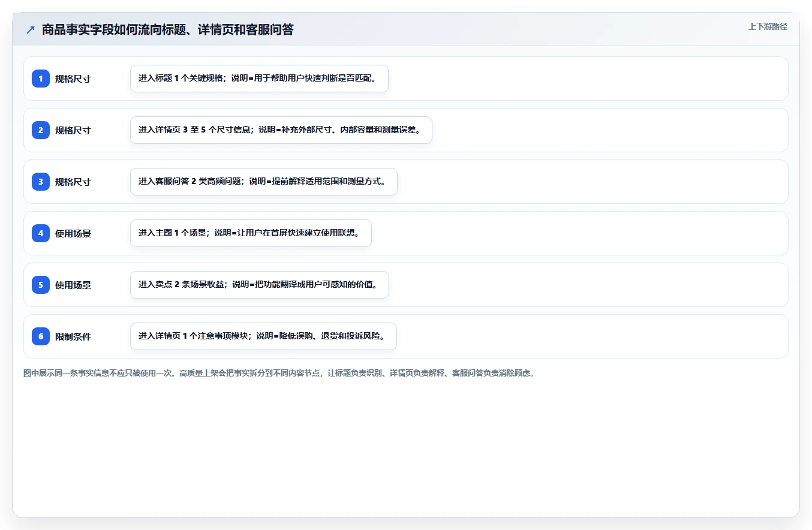Click step number badge 2
This screenshot has width=812, height=530.
[41, 130]
